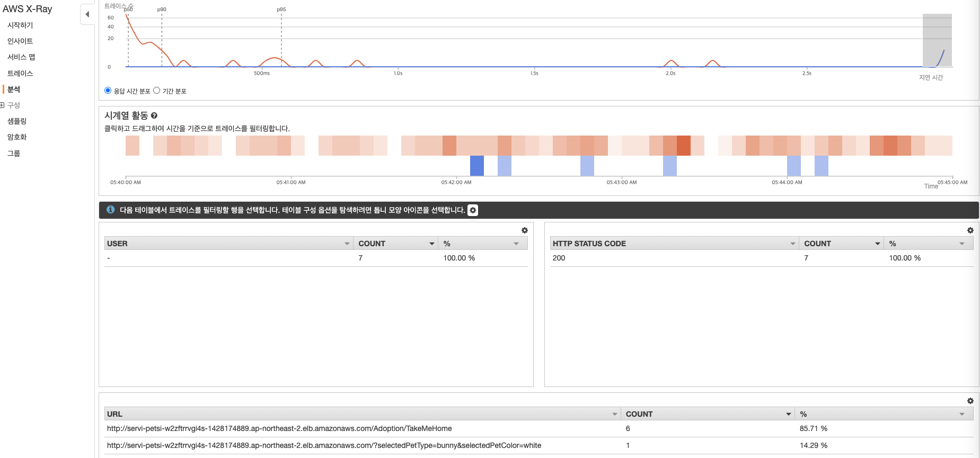This screenshot has width=980, height=458.
Task: Open help icon beside 시계열 활동 heading
Action: (154, 115)
